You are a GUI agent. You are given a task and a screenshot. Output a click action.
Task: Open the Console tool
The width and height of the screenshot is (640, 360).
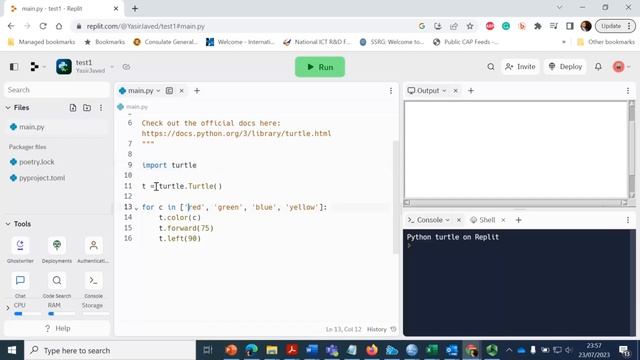pos(93,284)
